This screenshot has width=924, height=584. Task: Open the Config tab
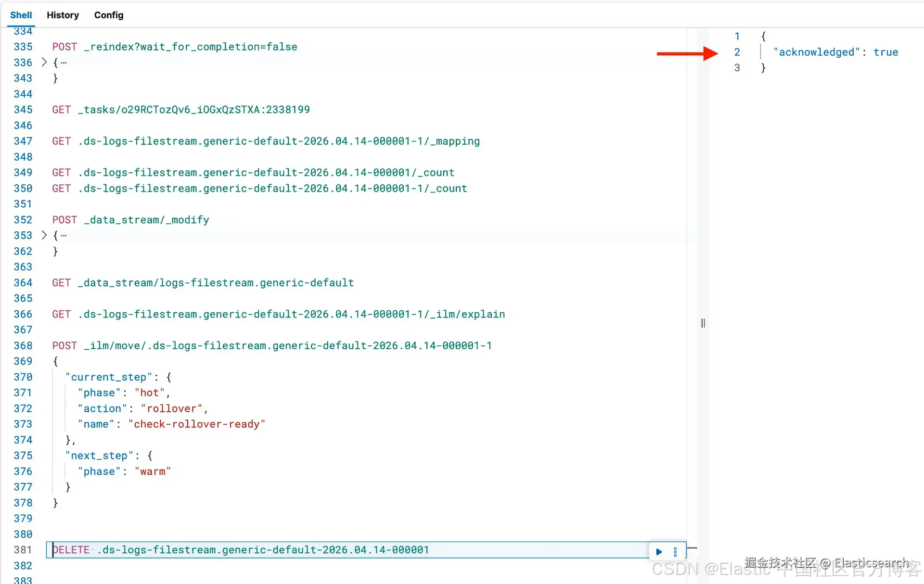109,15
